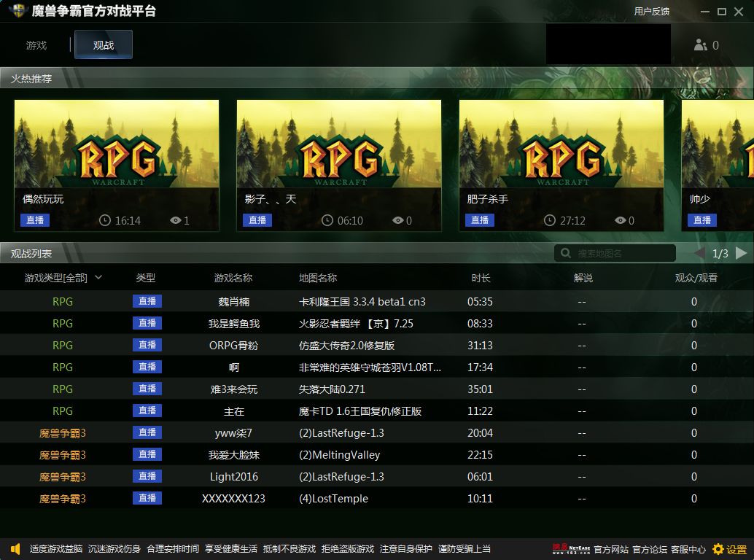Open the 肥子杀手 RPG stream thumbnail

561,144
